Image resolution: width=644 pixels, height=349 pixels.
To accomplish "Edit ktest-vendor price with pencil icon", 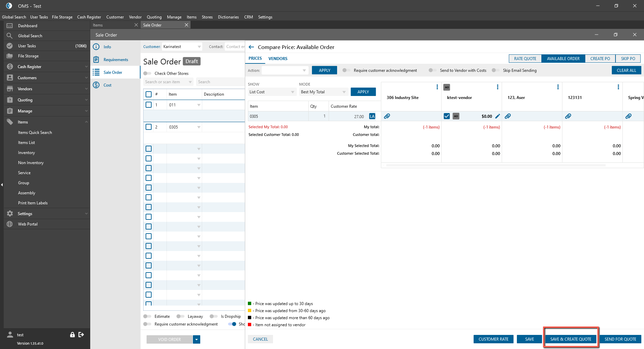I will point(498,116).
